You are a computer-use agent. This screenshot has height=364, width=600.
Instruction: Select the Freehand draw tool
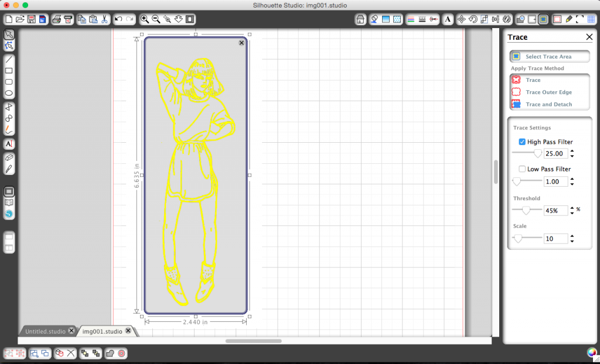click(x=9, y=129)
